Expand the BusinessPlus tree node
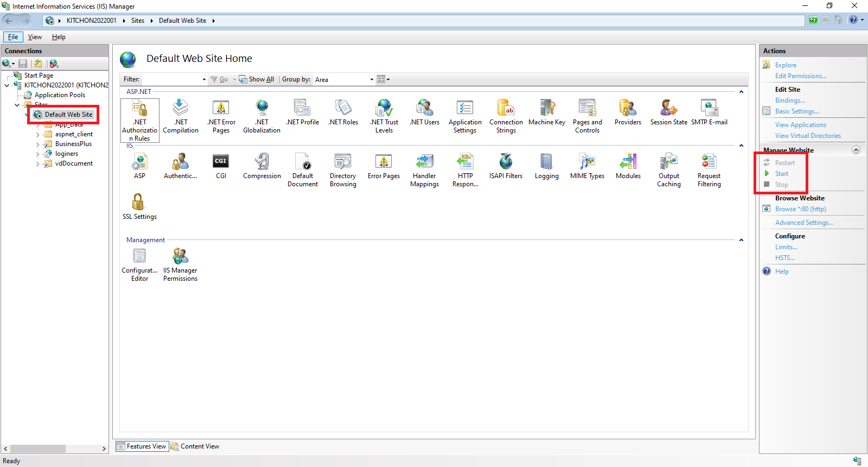 point(37,144)
